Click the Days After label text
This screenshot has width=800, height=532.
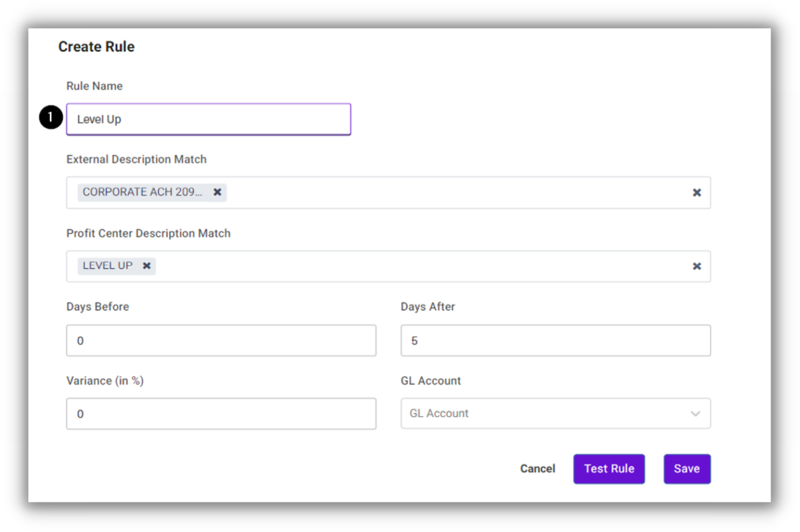[x=428, y=306]
